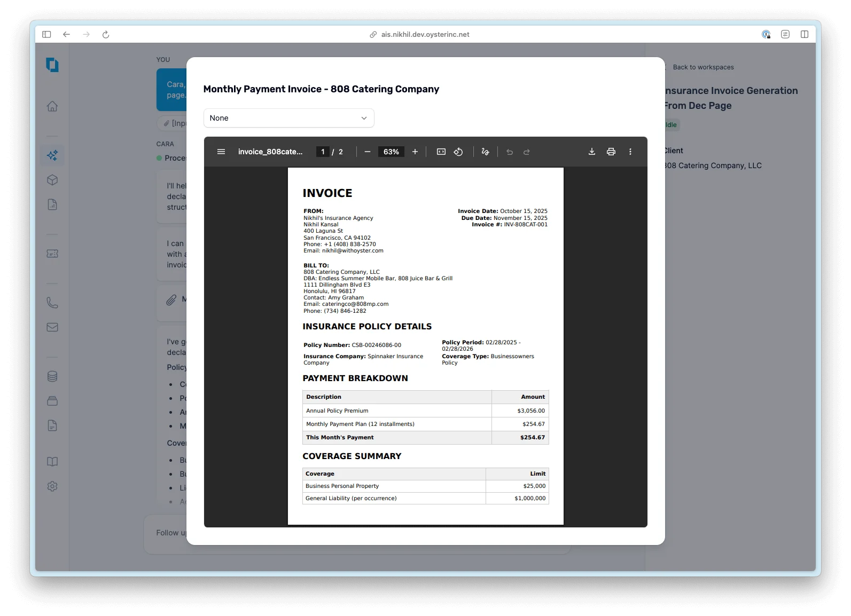Viewport: 851px width, 616px height.
Task: Open the file text icon in sidebar
Action: click(x=52, y=425)
